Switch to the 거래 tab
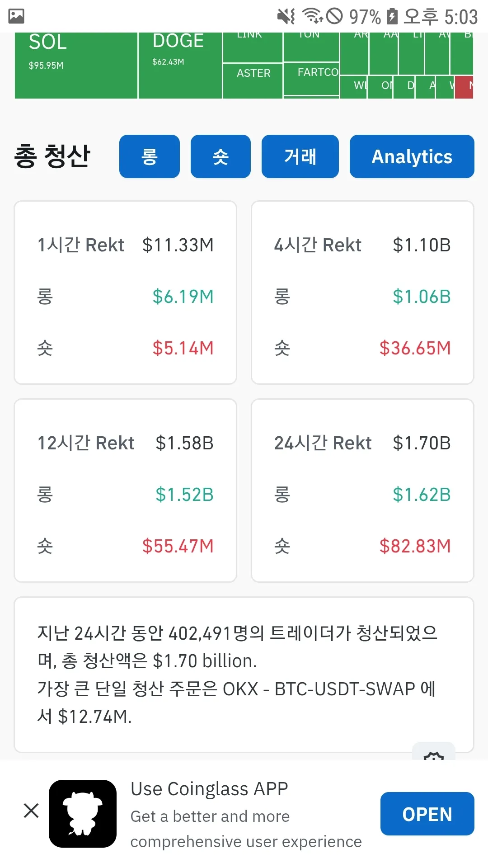Image resolution: width=488 pixels, height=868 pixels. pyautogui.click(x=300, y=156)
